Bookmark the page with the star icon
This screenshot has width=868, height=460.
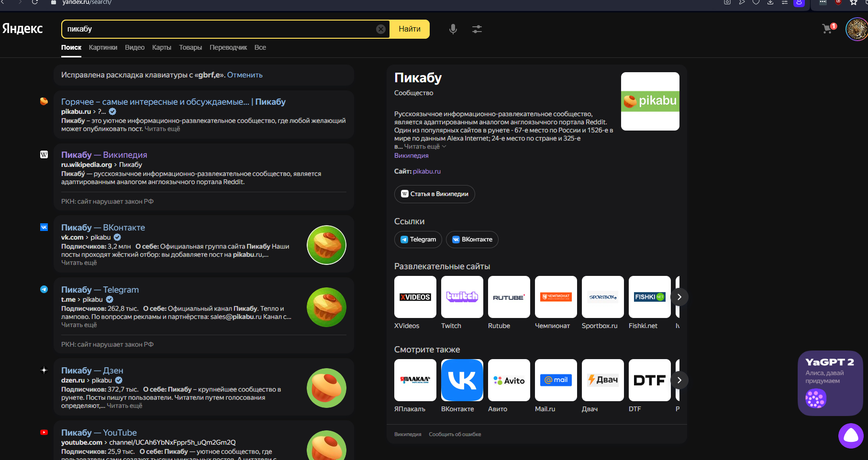pyautogui.click(x=854, y=2)
